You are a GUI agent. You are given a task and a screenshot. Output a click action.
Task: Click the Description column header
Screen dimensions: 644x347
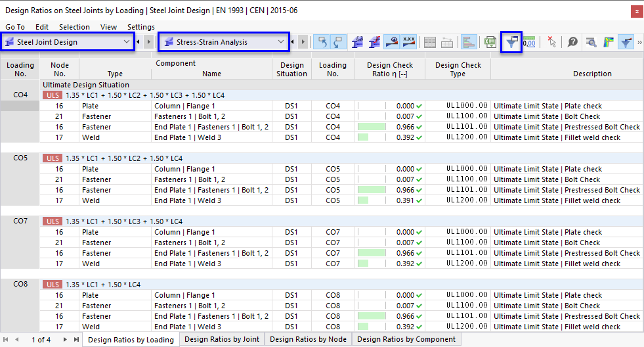tap(592, 74)
